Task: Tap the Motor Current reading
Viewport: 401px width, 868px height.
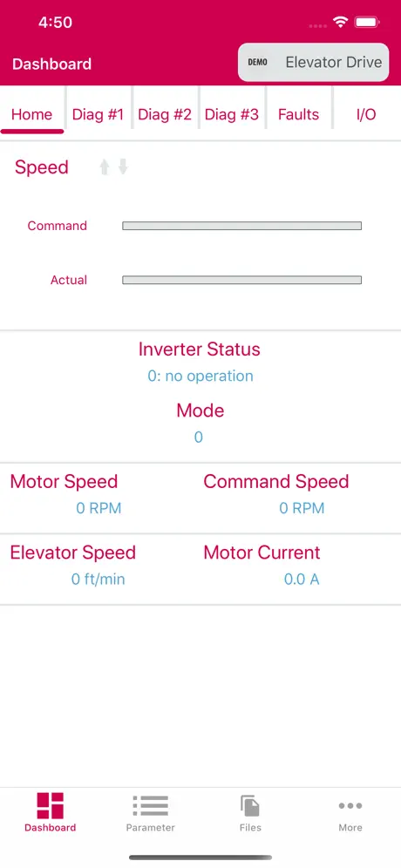Action: click(302, 580)
